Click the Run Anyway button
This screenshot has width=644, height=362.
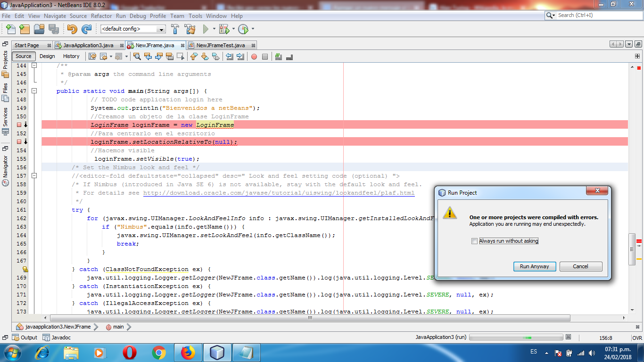pyautogui.click(x=535, y=266)
